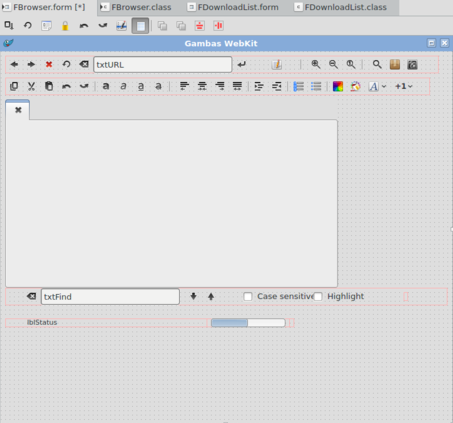Viewport: 453px width, 423px height.
Task: Enable the Case sensitive checkbox
Action: [248, 296]
